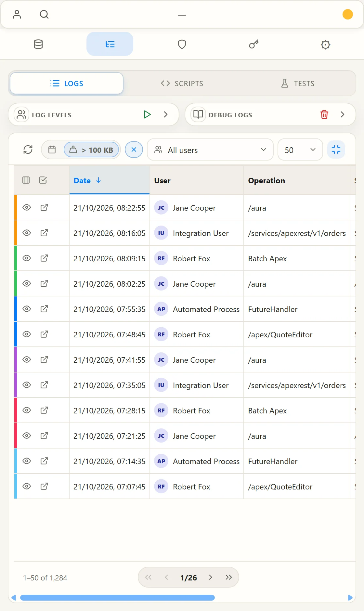Open the 08:09:15 log externally

(44, 258)
